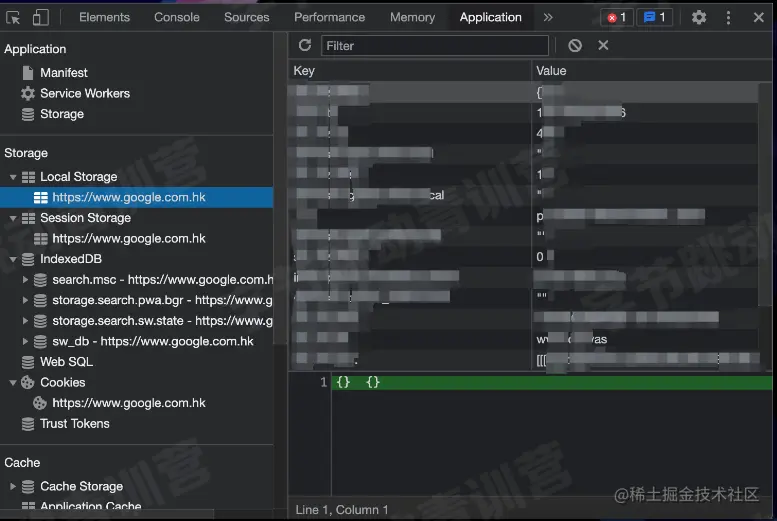Click the IndexedDB database icon
777x521 pixels.
pos(28,259)
